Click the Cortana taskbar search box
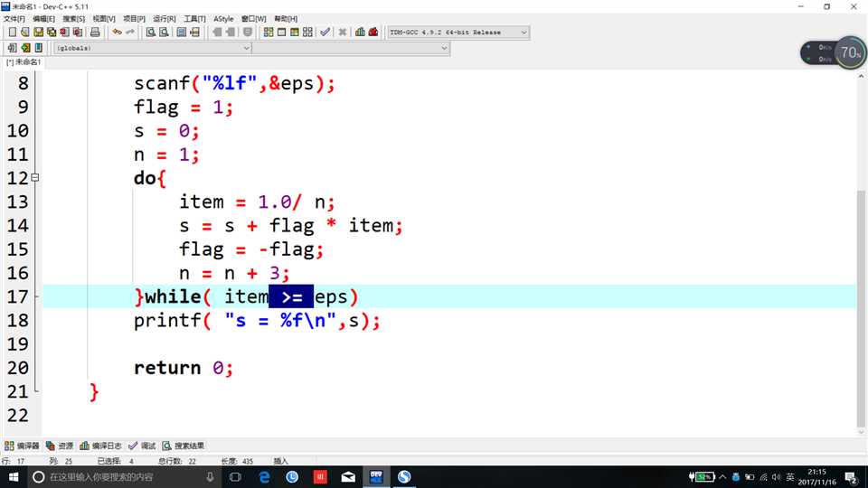Screen dimensions: 868x488 point(124,477)
